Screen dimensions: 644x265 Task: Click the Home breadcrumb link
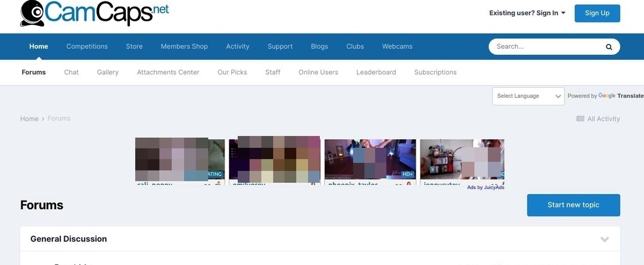coord(30,119)
